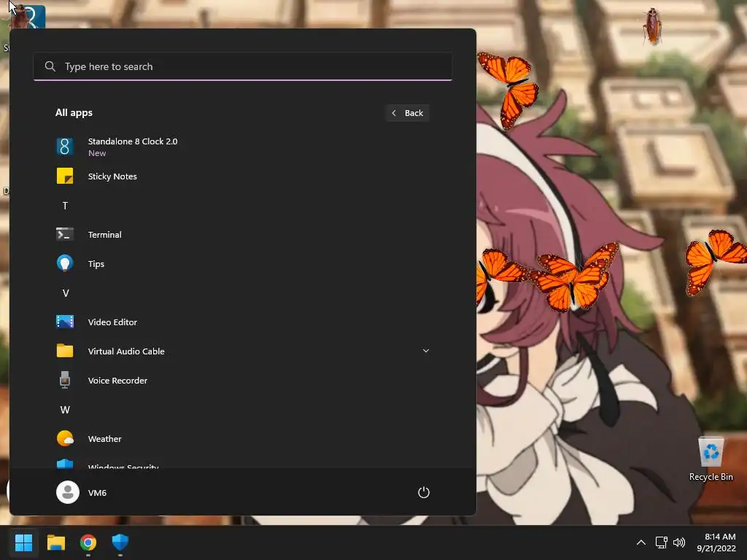747x560 pixels.
Task: Click the "Virtual Audio Cable" text label
Action: pyautogui.click(x=126, y=351)
